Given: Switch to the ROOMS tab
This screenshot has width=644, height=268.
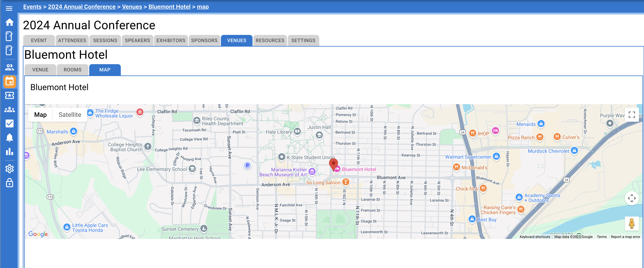Looking at the screenshot, I should click(x=73, y=70).
